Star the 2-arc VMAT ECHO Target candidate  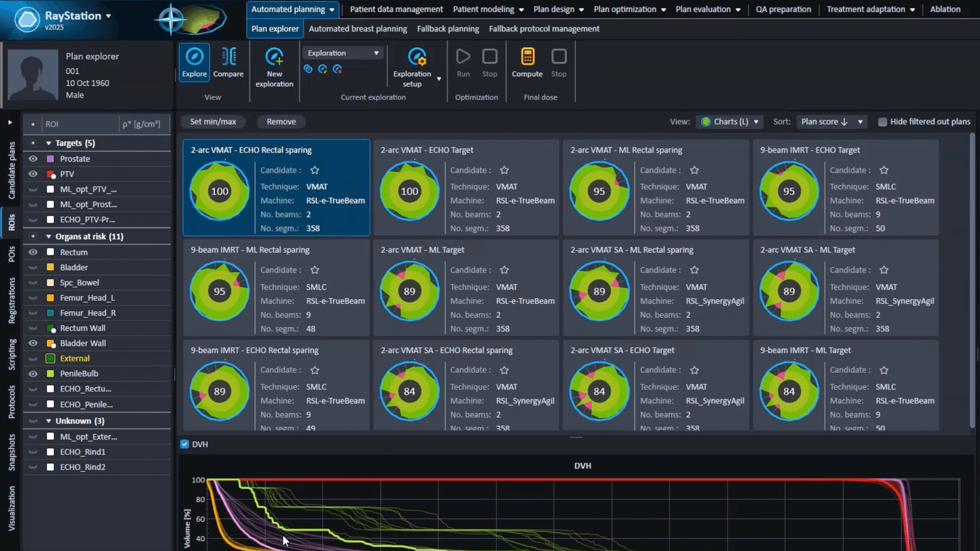[504, 170]
